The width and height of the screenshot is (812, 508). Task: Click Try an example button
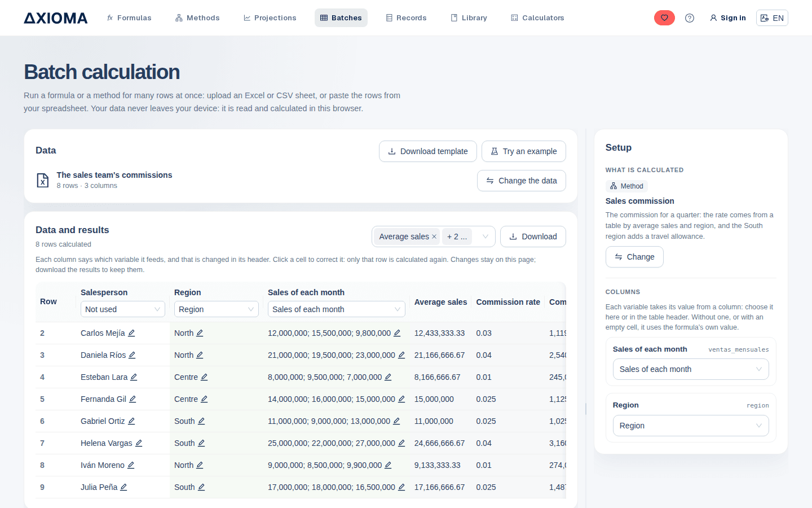pyautogui.click(x=524, y=151)
